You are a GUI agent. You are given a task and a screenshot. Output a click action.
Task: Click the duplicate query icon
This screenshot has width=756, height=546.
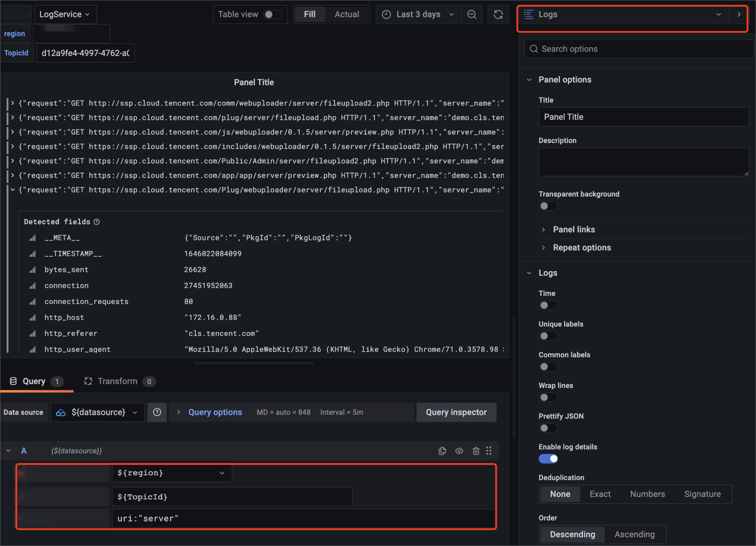(x=442, y=451)
